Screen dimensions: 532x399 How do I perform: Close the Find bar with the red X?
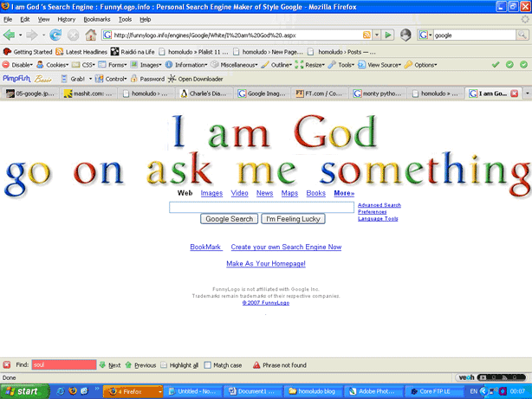click(x=7, y=365)
